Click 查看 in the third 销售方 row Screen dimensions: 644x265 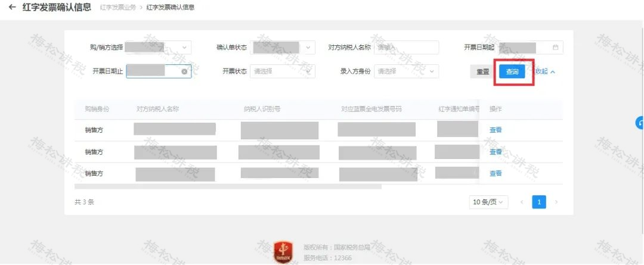(496, 173)
